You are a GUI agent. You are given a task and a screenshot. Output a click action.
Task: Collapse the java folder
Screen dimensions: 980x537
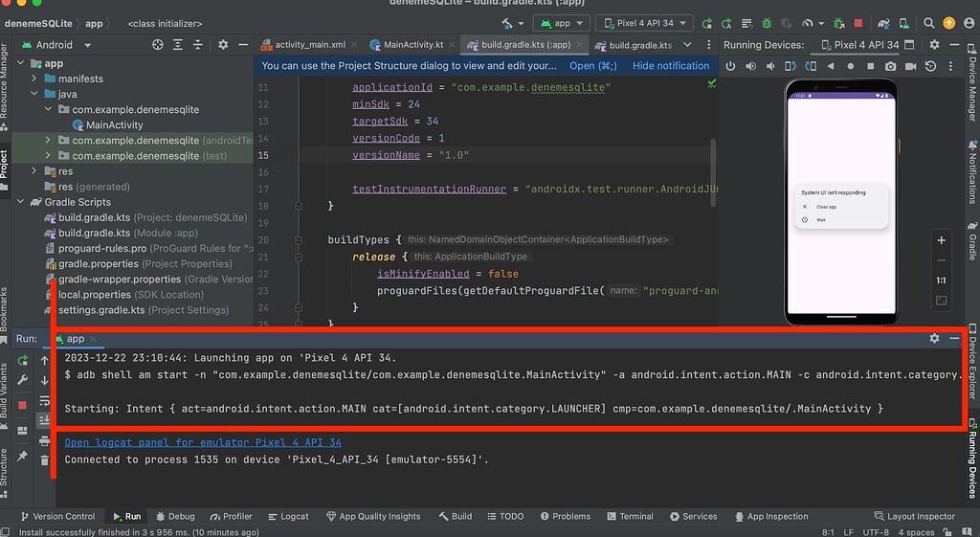pos(34,94)
